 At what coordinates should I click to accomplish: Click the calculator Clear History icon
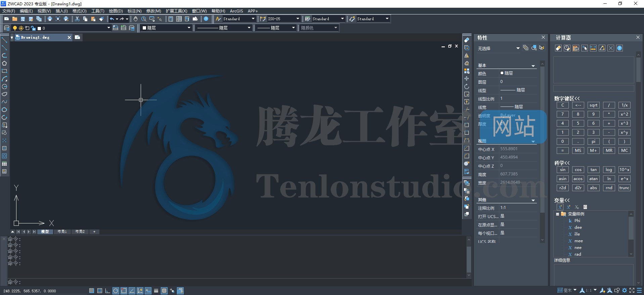(x=567, y=48)
